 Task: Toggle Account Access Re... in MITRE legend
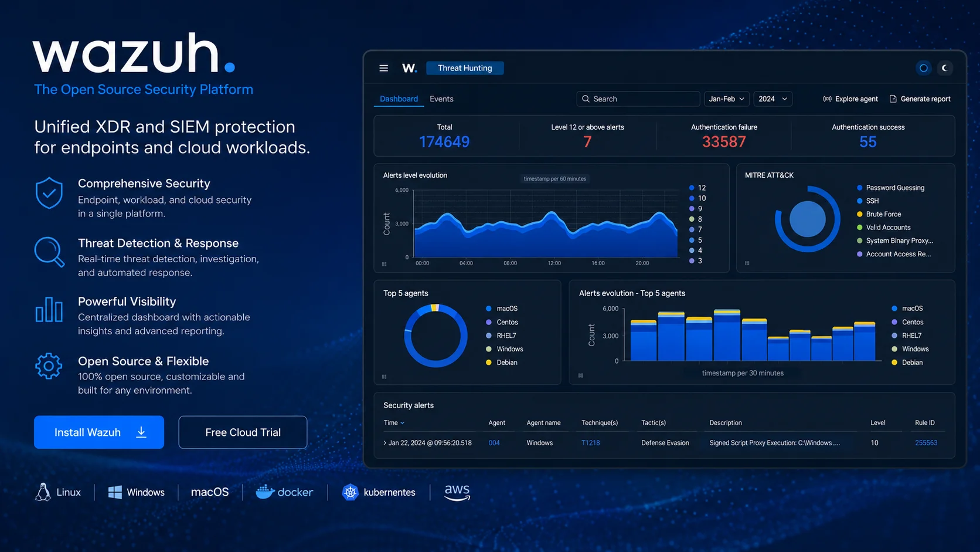coord(894,254)
